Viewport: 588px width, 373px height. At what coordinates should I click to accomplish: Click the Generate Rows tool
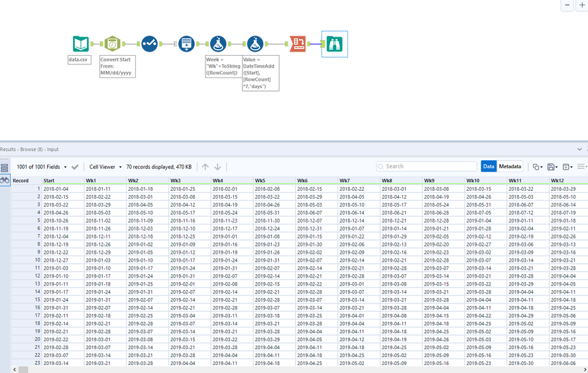coord(187,44)
